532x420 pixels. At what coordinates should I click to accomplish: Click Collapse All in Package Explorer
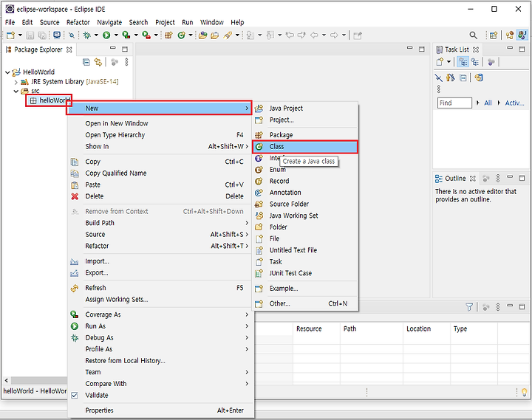[x=86, y=62]
